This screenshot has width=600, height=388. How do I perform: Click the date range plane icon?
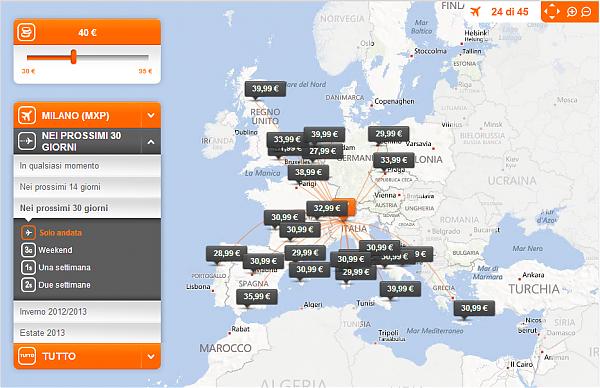point(27,141)
